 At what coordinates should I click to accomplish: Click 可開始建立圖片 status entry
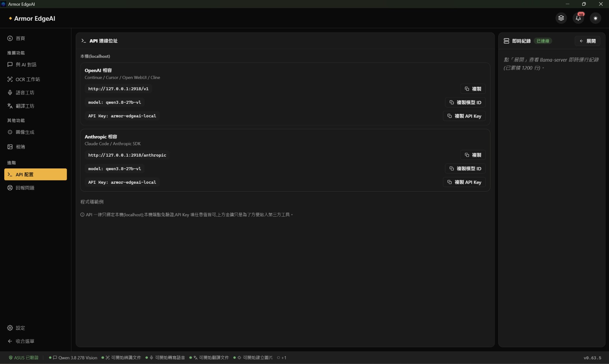coord(253,358)
